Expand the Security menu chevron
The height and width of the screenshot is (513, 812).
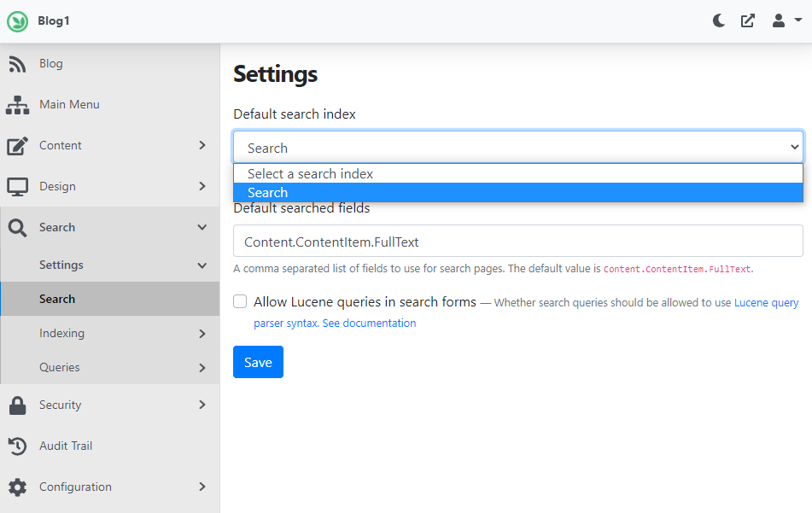pyautogui.click(x=202, y=405)
